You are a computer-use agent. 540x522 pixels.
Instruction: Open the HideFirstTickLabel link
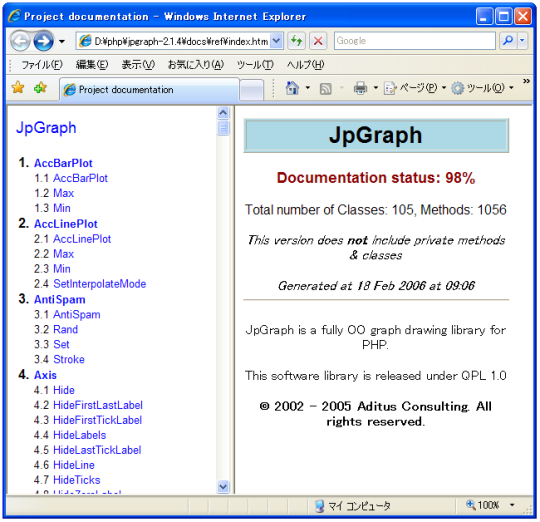click(x=97, y=420)
